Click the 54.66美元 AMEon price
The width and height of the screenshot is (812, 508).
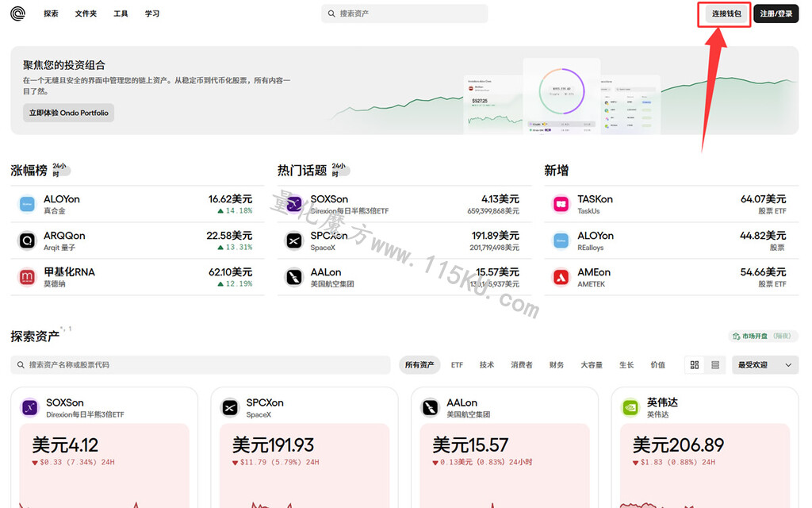pyautogui.click(x=763, y=272)
